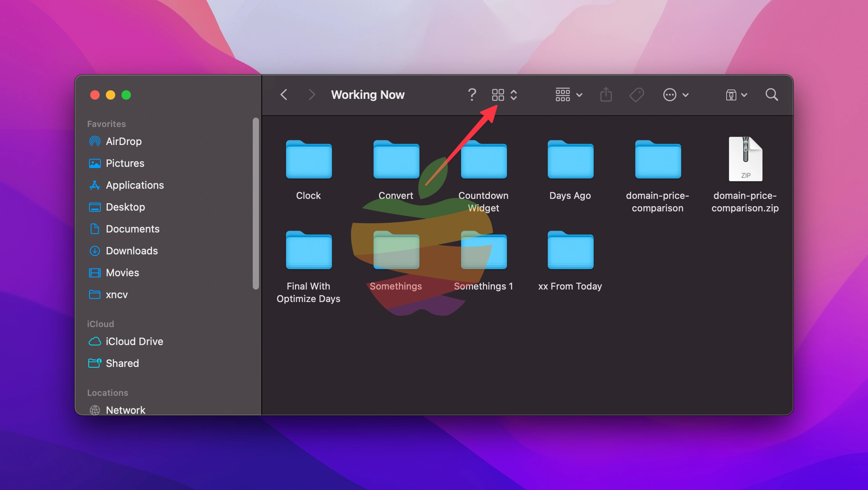Viewport: 868px width, 490px height.
Task: Select the Clock folder
Action: [309, 159]
